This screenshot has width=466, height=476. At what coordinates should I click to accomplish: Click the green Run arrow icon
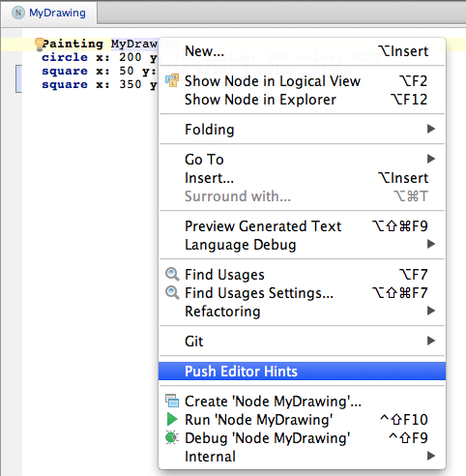tap(172, 419)
